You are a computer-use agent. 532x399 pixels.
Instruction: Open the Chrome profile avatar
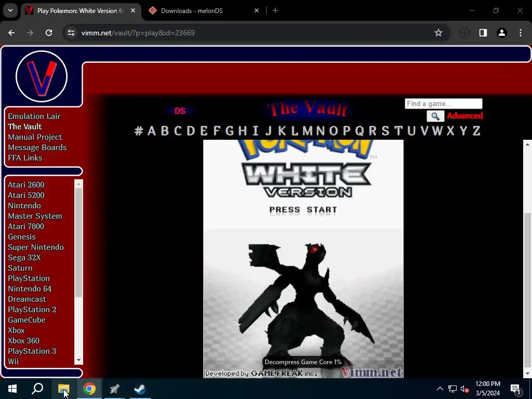point(502,33)
